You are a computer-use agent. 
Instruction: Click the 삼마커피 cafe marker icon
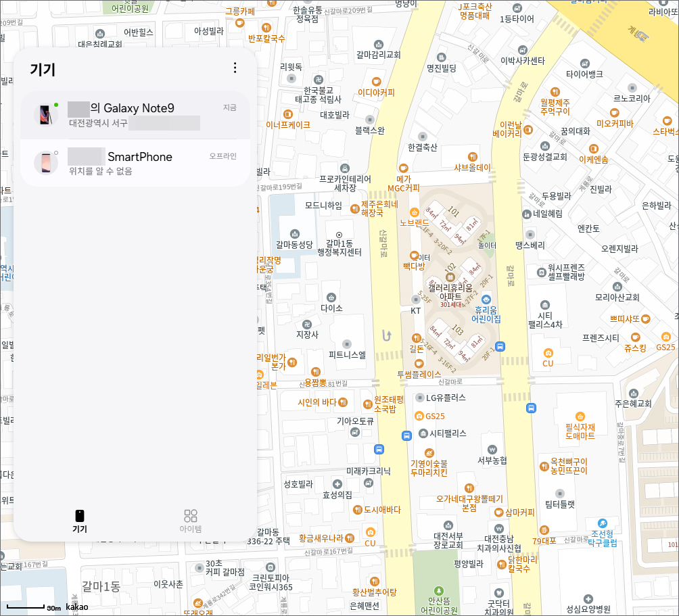click(x=499, y=513)
